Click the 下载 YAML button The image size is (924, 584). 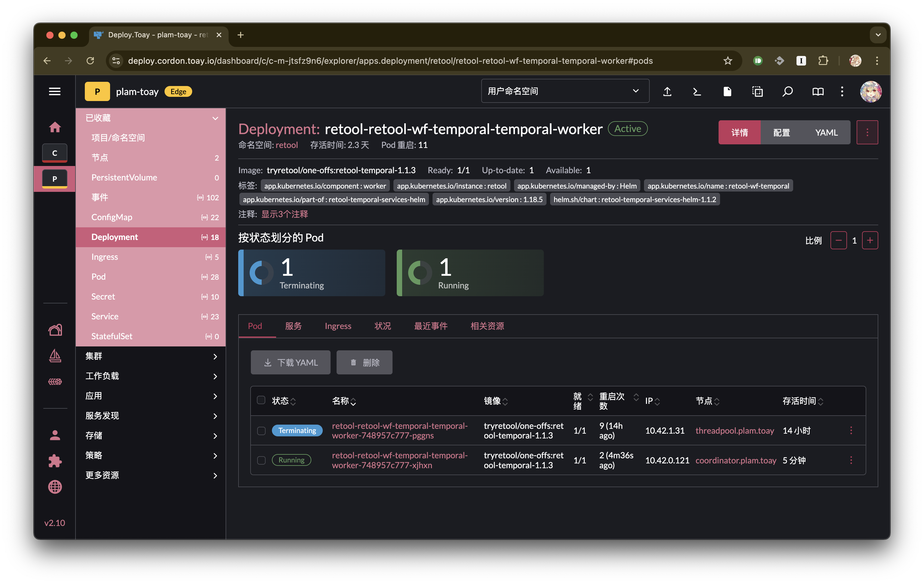(291, 362)
